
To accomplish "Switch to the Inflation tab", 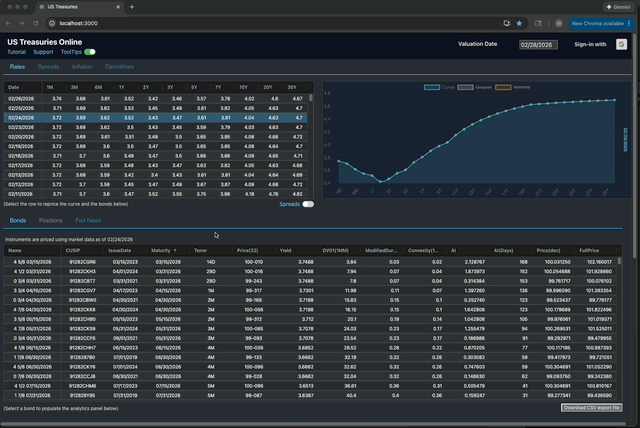I will point(82,66).
